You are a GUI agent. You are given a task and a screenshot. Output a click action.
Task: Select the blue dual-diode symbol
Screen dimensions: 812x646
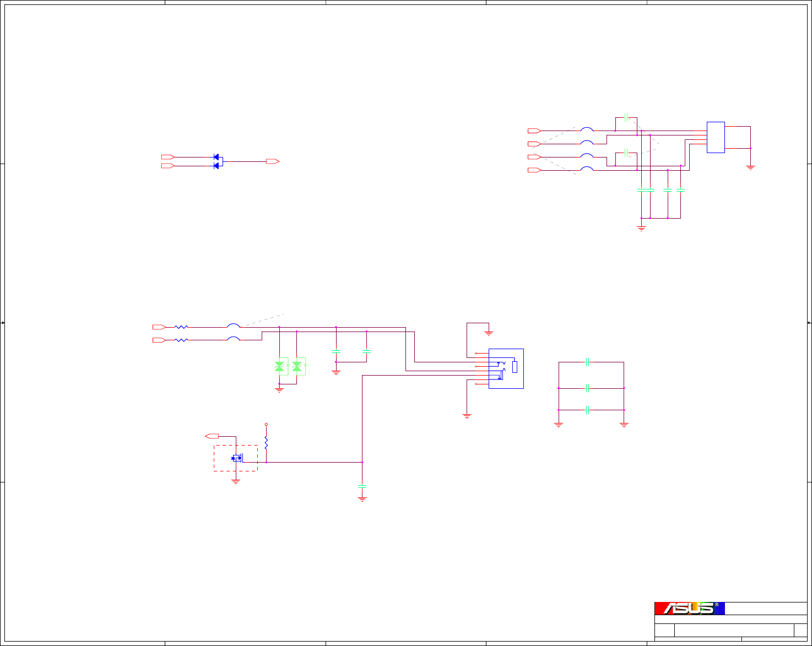217,161
